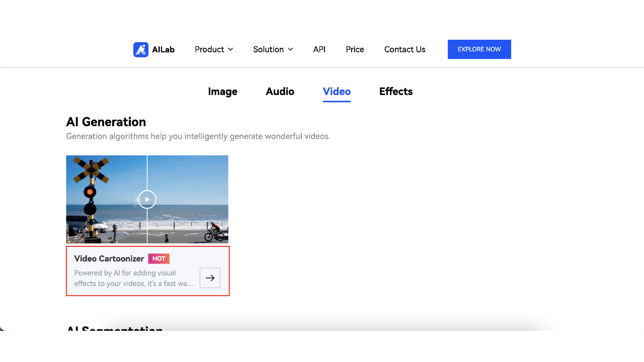Select the Effects tab
Image resolution: width=644 pixels, height=362 pixels.
(396, 92)
